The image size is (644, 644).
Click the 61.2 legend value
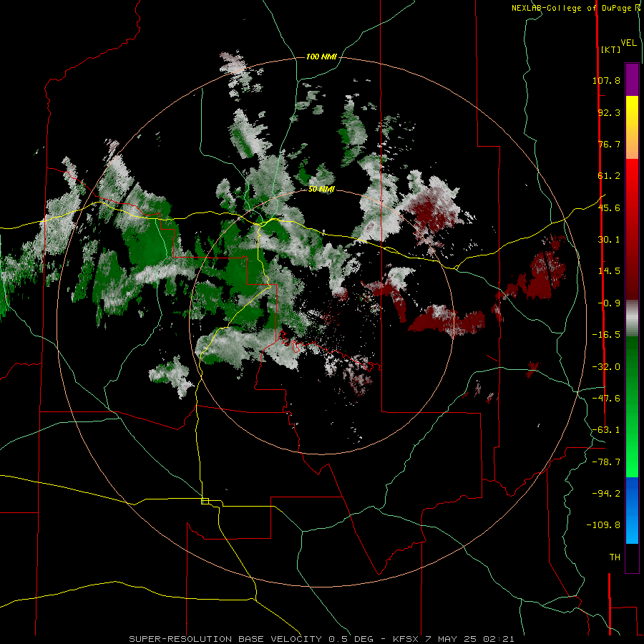[x=609, y=176]
